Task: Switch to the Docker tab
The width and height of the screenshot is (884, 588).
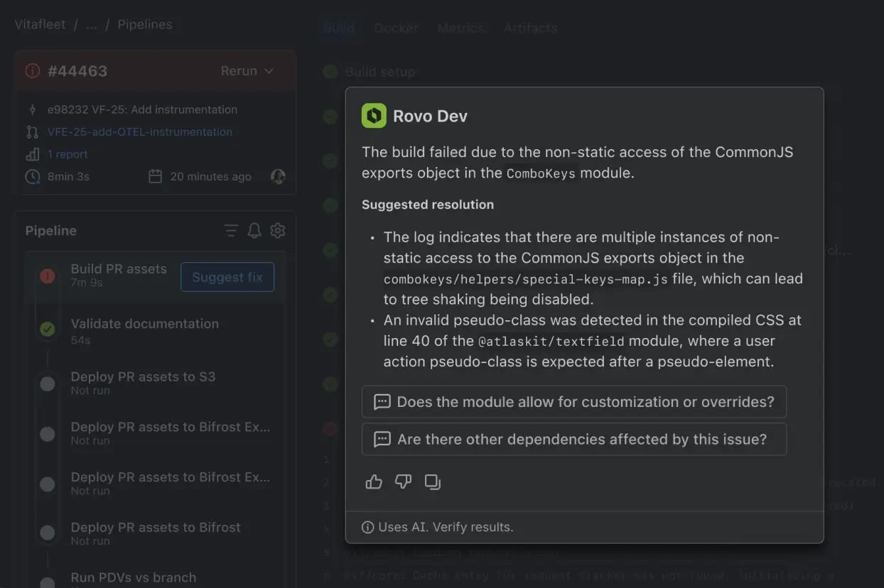Action: click(396, 28)
